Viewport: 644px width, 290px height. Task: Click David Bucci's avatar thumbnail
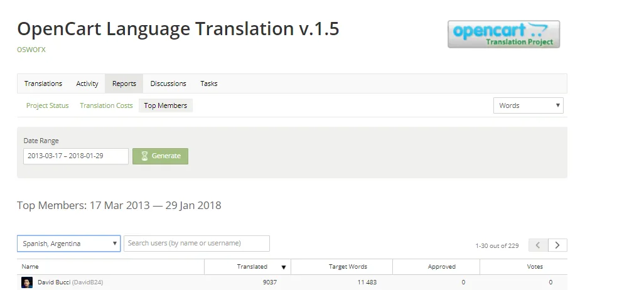pos(27,282)
